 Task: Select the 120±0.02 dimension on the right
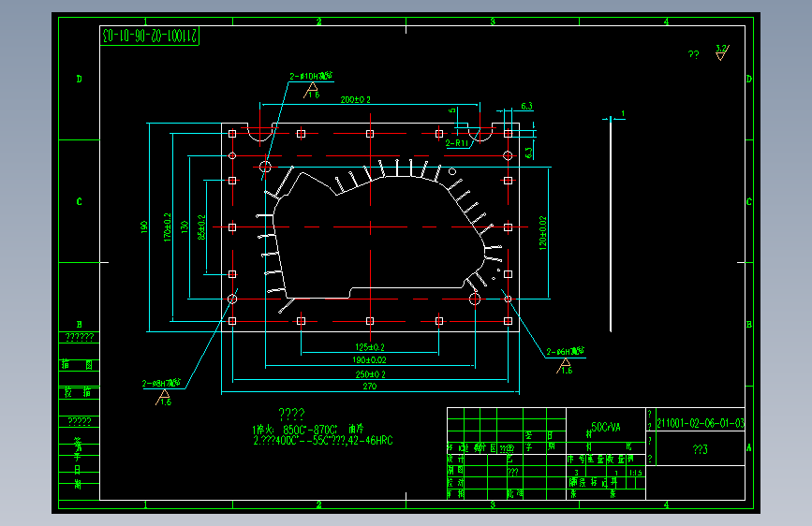pos(542,233)
